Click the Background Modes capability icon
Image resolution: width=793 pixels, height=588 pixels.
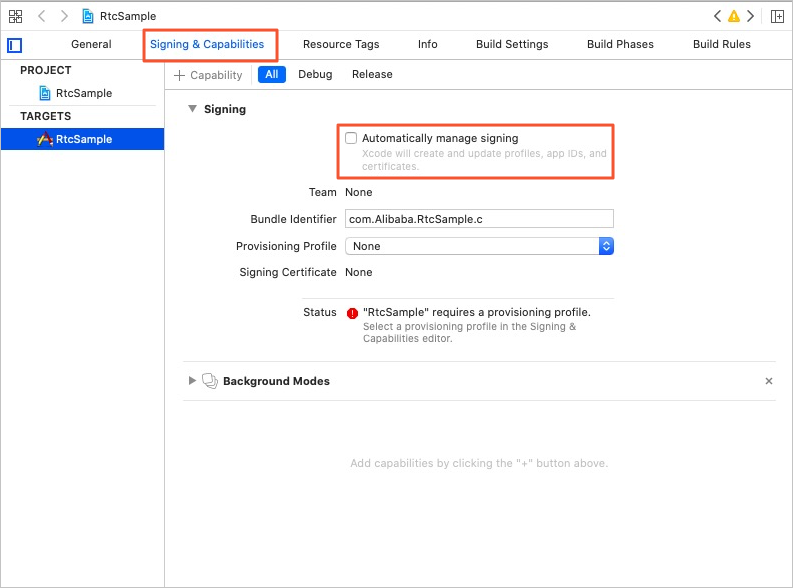210,381
